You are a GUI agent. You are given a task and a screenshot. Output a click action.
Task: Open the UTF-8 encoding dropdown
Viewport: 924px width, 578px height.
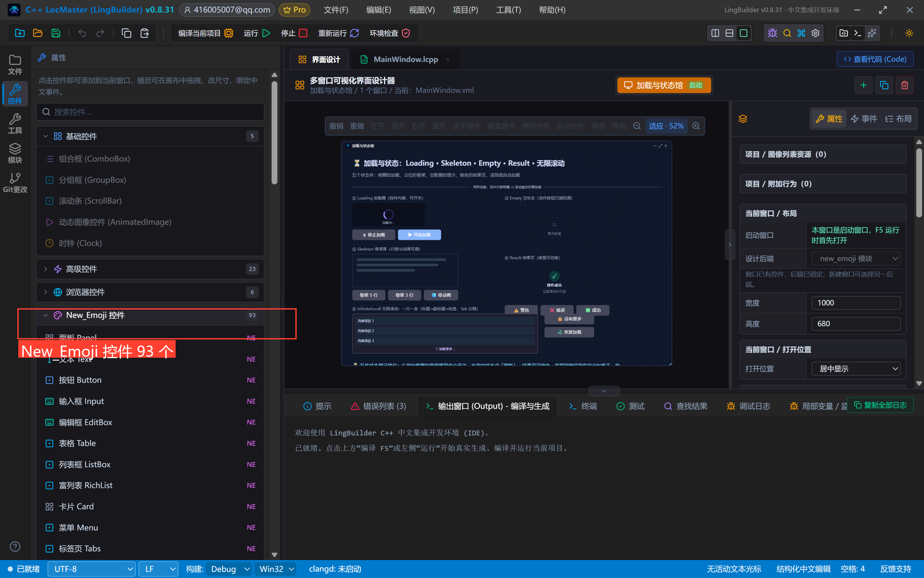[92, 569]
